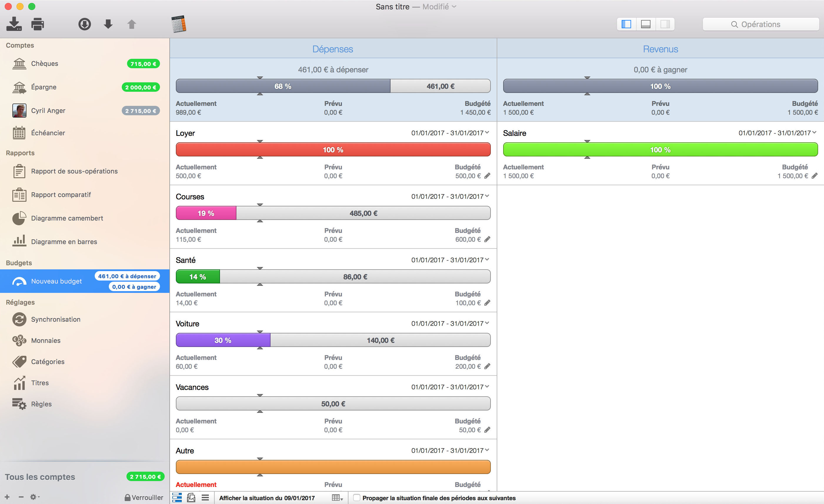Click the gear icon at sidebar bottom

[x=34, y=497]
